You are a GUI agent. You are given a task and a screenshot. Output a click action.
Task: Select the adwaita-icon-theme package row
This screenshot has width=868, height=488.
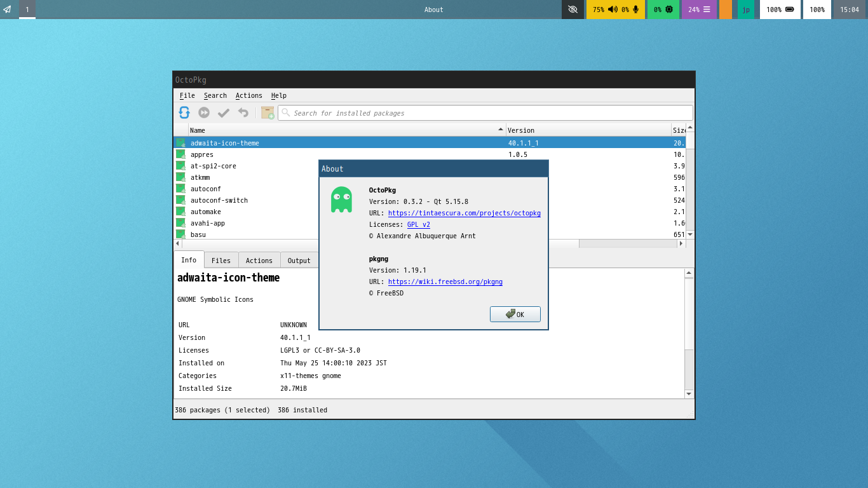click(430, 143)
